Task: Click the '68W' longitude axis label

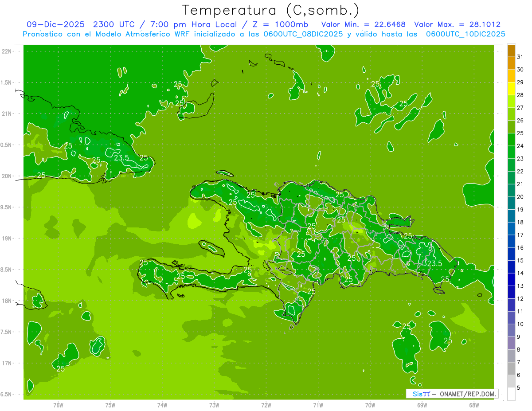Action: pos(473,405)
